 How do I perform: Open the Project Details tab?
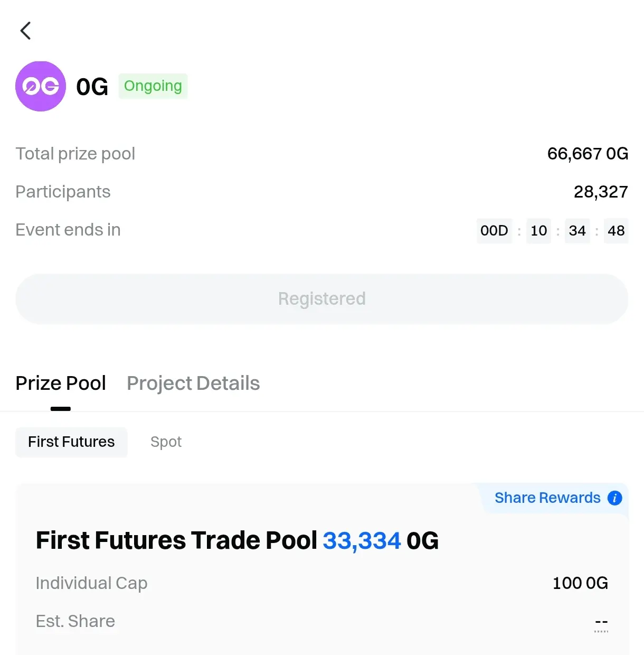click(193, 383)
